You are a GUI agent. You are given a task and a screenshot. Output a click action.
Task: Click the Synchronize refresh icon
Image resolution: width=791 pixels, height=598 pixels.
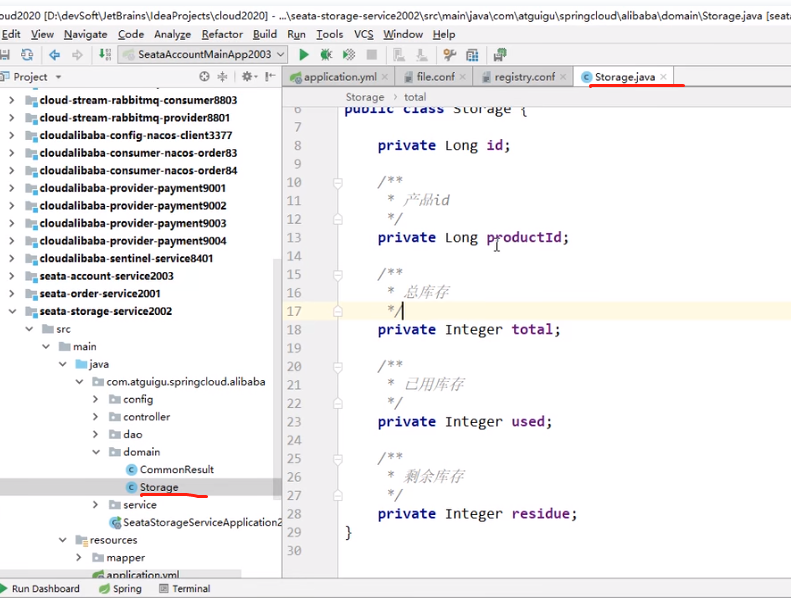click(27, 55)
